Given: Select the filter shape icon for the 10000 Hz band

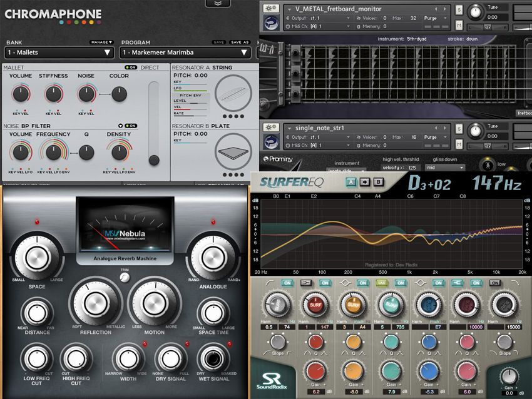Looking at the screenshot, I should pyautogui.click(x=458, y=283).
